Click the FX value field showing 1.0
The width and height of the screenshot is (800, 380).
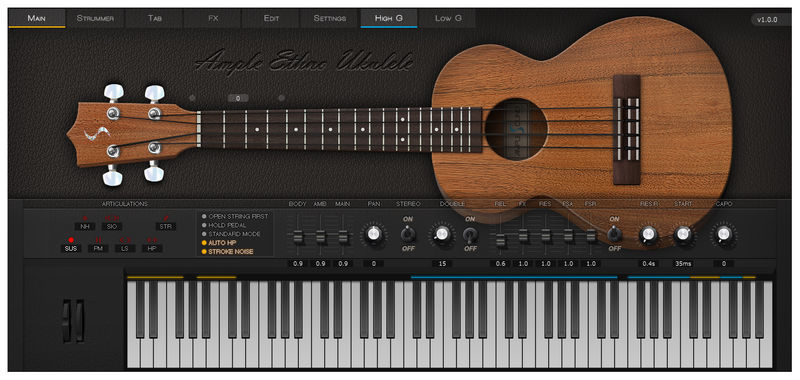point(523,264)
